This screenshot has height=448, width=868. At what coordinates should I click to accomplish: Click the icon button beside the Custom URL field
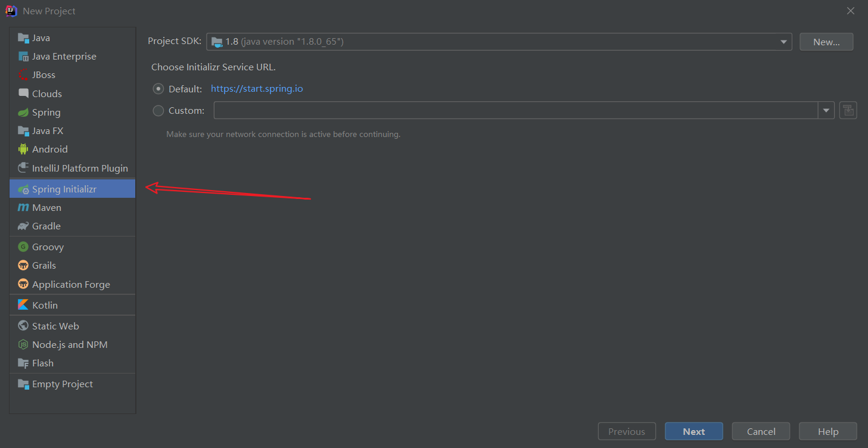tap(848, 110)
